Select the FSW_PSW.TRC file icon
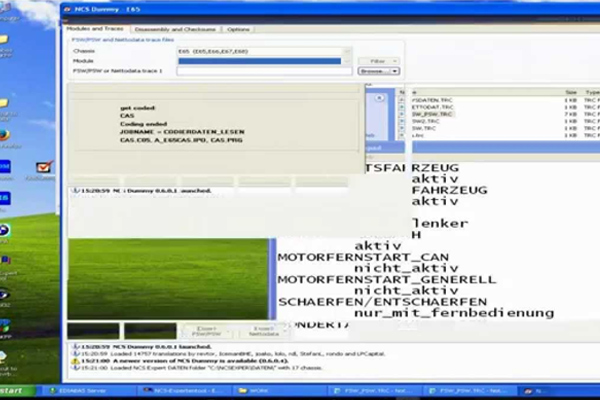 tap(403, 115)
